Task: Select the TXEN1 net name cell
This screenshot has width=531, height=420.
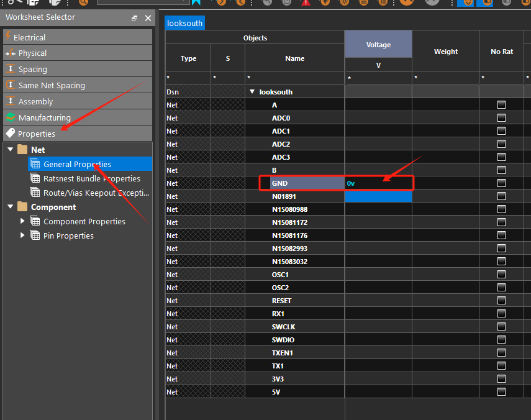Action: [x=294, y=353]
